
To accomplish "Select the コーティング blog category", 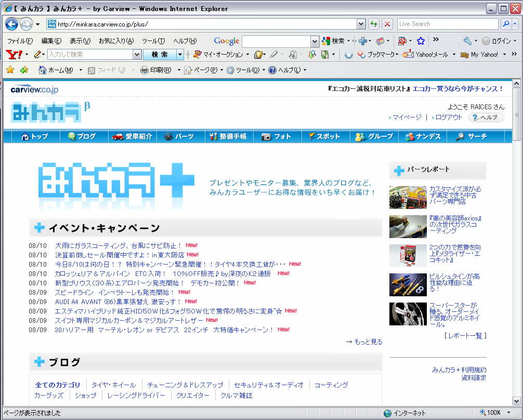I will click(x=331, y=385).
